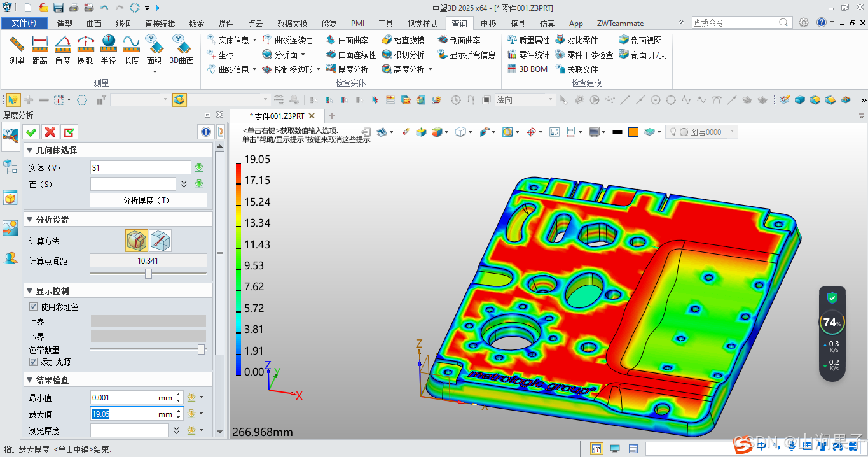Collapse the 分析设置 section
The width and height of the screenshot is (868, 457).
(31, 220)
